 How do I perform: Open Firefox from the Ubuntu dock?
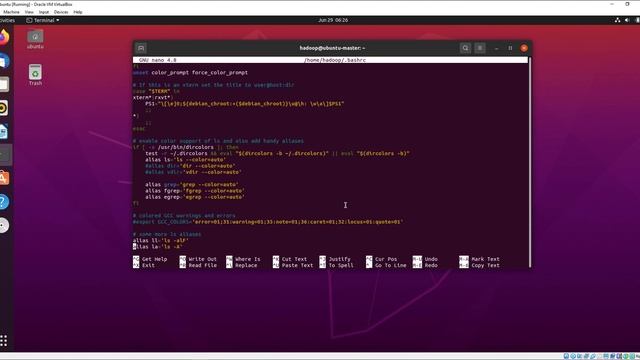pos(3,37)
